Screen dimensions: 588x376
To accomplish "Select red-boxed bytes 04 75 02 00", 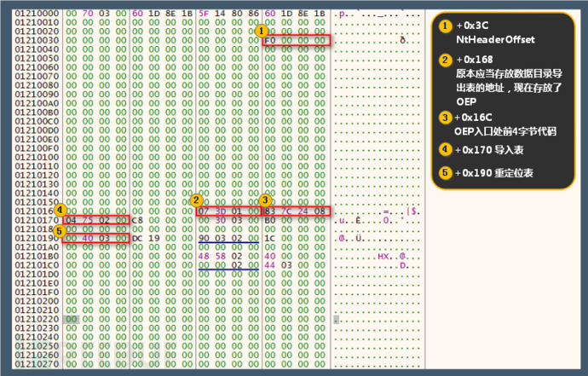I will (95, 219).
